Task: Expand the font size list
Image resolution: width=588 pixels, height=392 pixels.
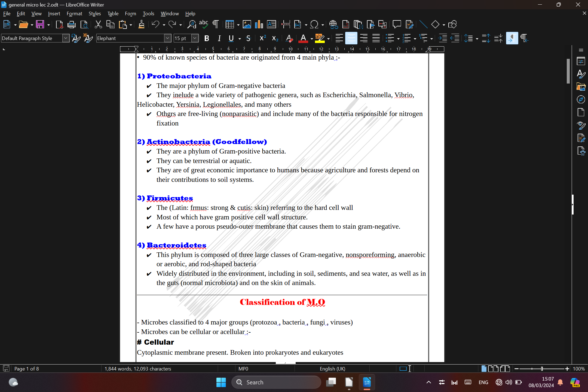Action: tap(195, 38)
